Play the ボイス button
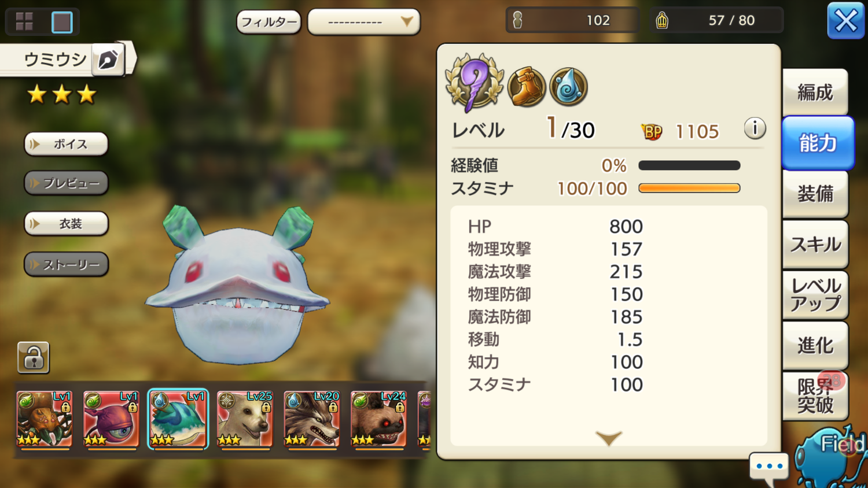The height and width of the screenshot is (488, 868). click(x=66, y=144)
